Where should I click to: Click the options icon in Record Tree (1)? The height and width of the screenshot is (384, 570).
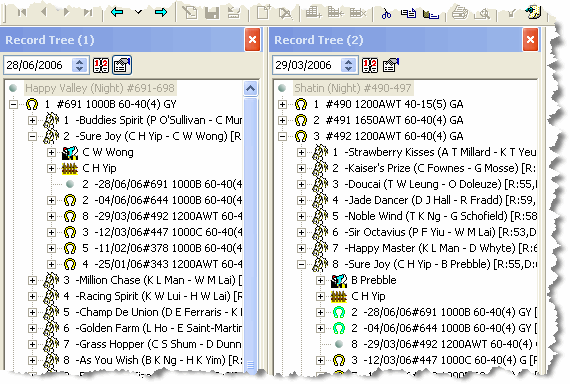click(122, 65)
